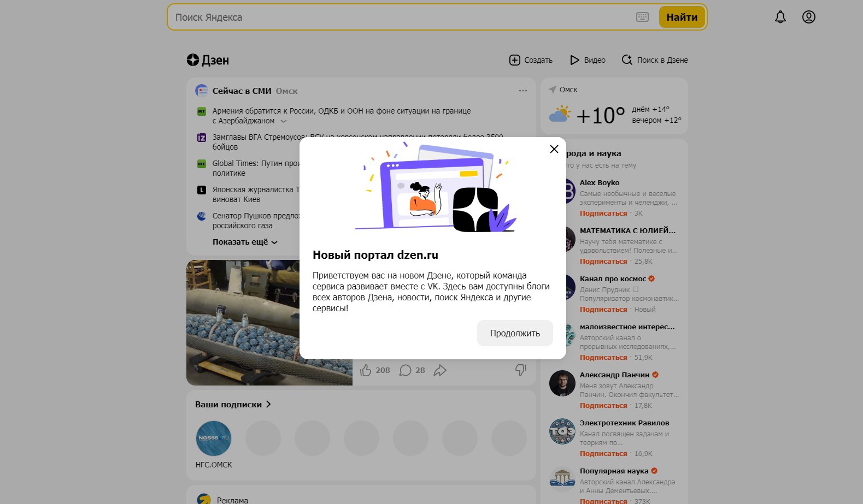This screenshot has height=504, width=863.
Task: Open the Сейчас в СМИ three-dot menu
Action: click(x=523, y=91)
